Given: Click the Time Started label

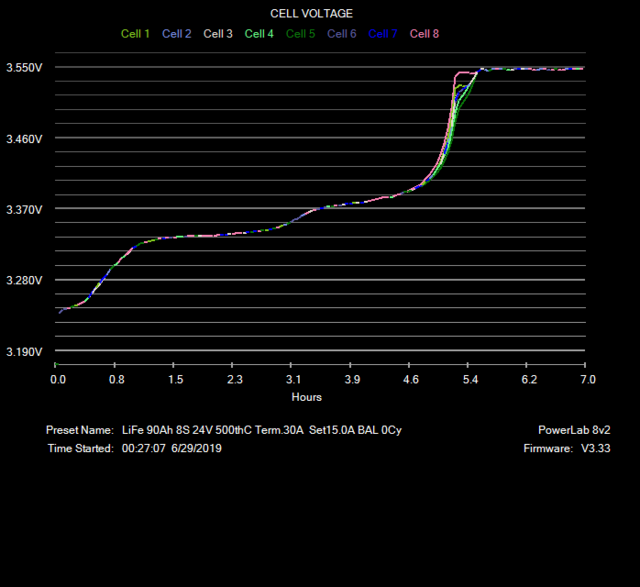Looking at the screenshot, I should [x=80, y=448].
